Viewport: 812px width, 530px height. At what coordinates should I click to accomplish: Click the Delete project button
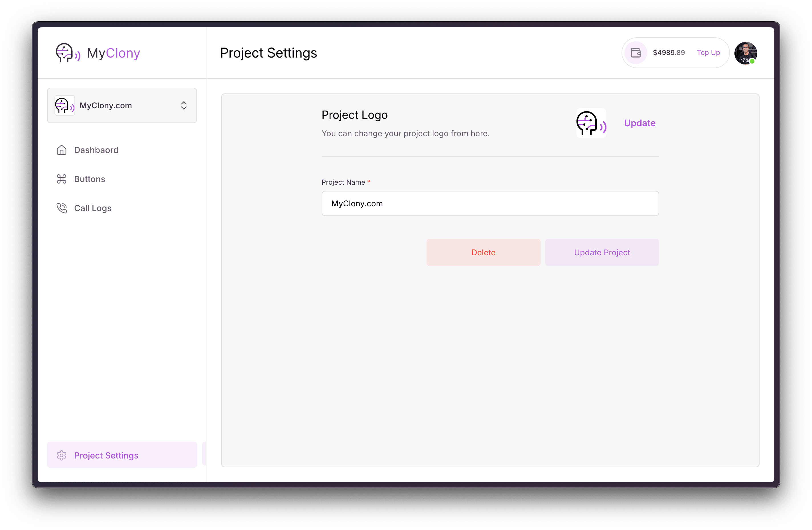[x=484, y=252]
